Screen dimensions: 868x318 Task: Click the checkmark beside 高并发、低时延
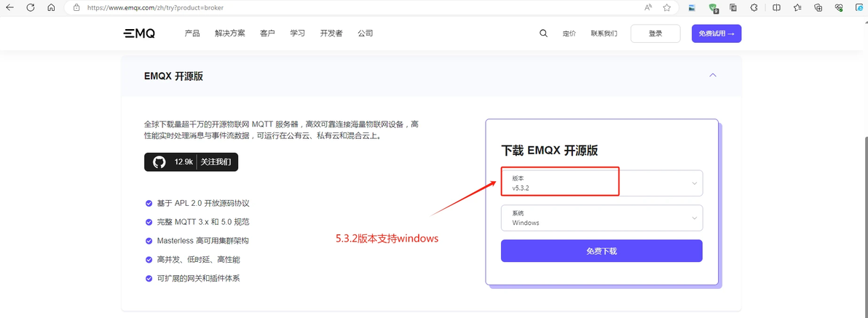pyautogui.click(x=149, y=260)
